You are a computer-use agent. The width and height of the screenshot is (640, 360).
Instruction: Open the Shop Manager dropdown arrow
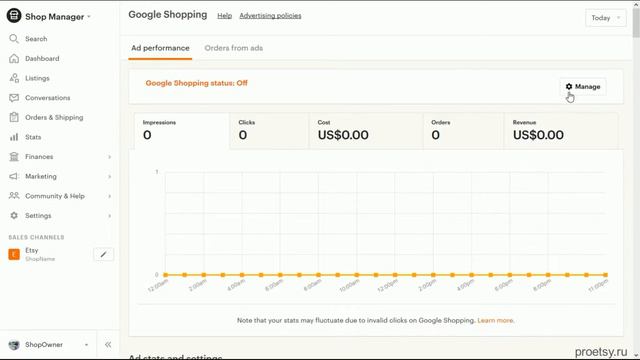[x=89, y=17]
